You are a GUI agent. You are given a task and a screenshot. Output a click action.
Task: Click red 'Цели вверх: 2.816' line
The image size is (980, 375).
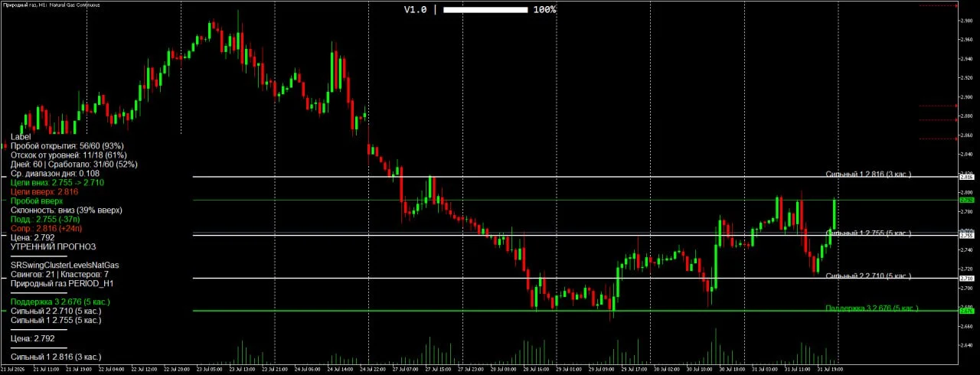44,192
